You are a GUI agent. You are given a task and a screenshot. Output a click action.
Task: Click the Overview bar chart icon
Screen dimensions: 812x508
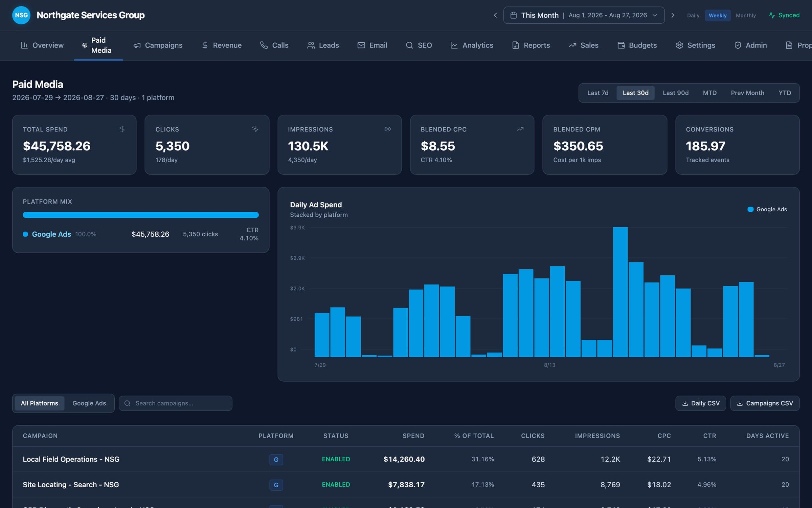[24, 45]
